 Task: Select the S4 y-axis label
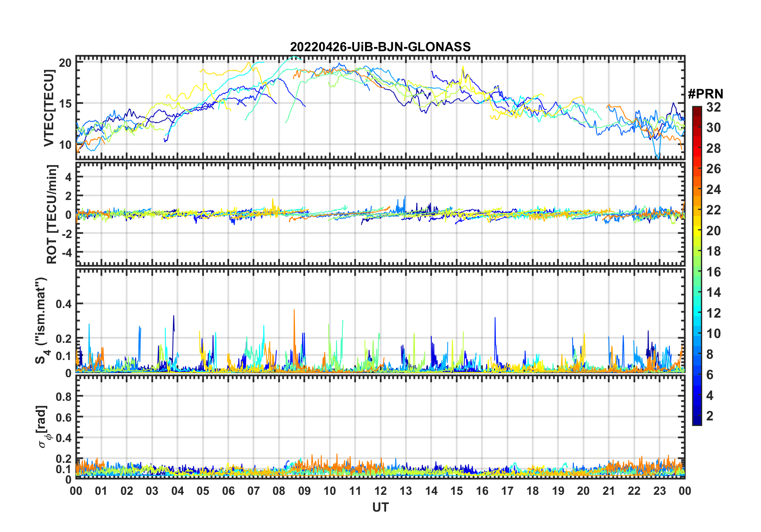point(41,320)
